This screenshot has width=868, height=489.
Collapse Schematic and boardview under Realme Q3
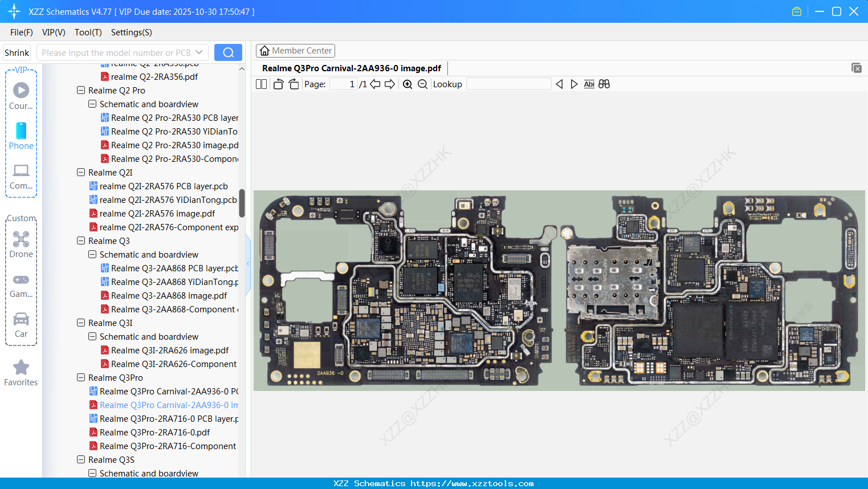[x=92, y=255]
